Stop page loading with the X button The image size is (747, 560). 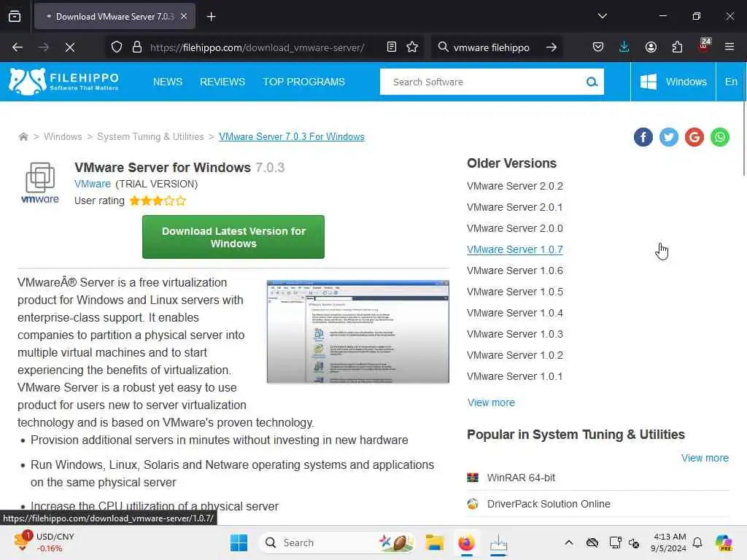tap(69, 47)
